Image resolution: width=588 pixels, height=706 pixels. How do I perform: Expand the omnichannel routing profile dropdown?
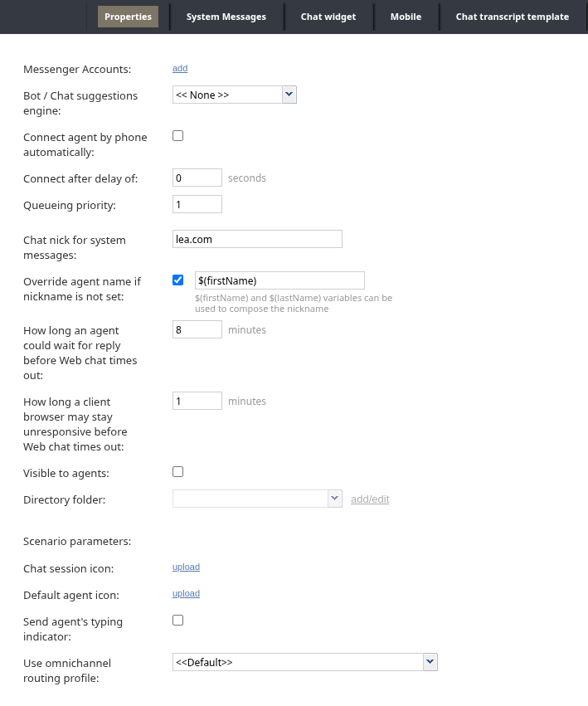point(304,662)
